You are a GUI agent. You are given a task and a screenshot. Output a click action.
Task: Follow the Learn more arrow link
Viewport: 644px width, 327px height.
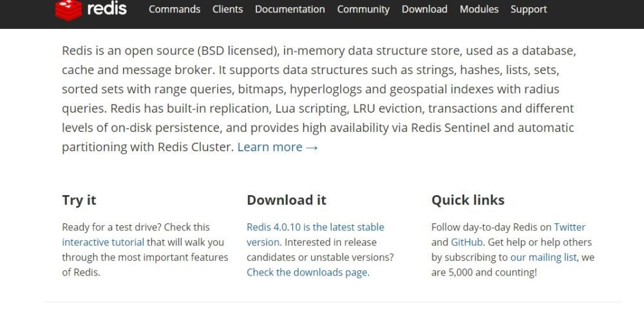click(278, 147)
